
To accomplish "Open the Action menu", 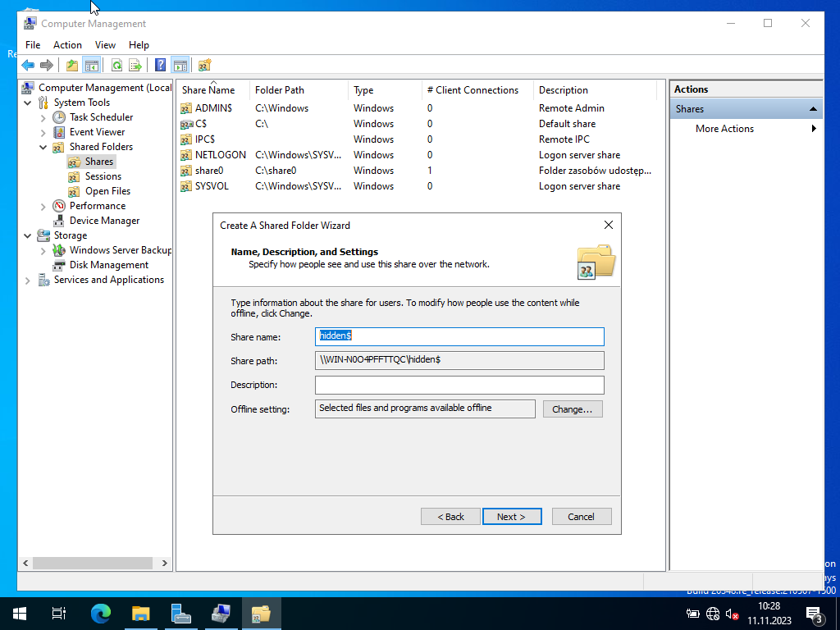I will pos(67,45).
